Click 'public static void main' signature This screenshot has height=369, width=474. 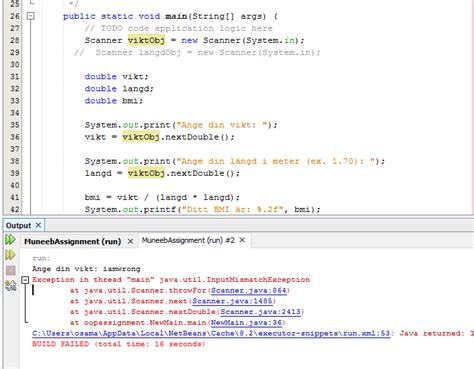[170, 16]
